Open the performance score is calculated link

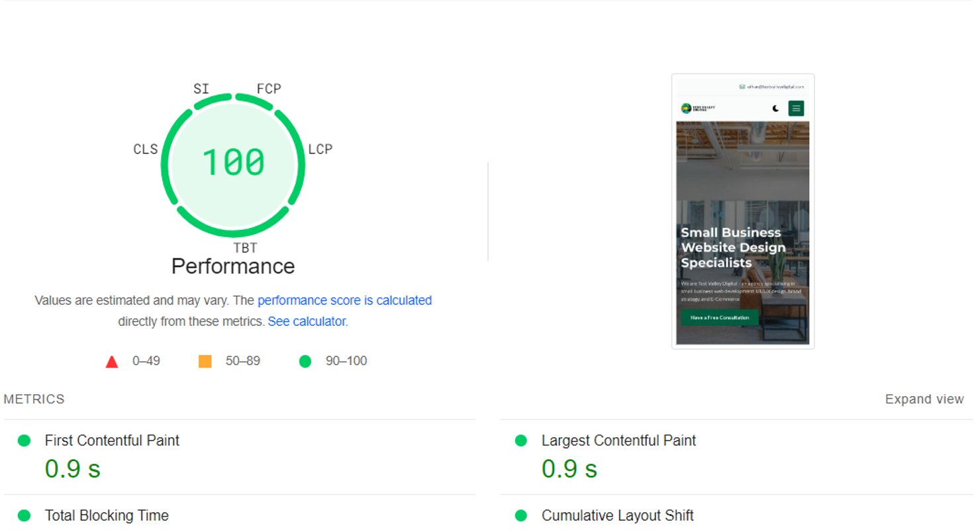click(344, 300)
